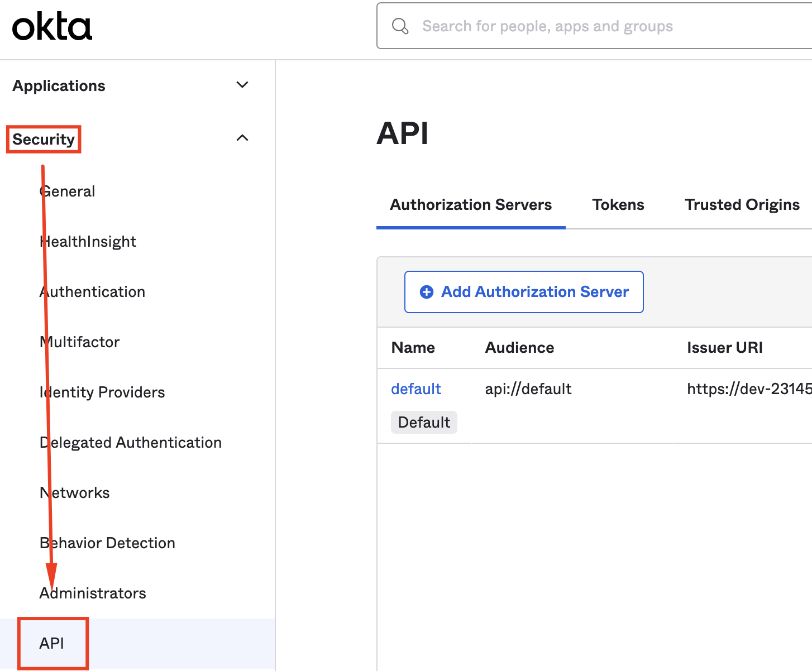Navigate to Authentication settings
This screenshot has width=812, height=671.
92,292
